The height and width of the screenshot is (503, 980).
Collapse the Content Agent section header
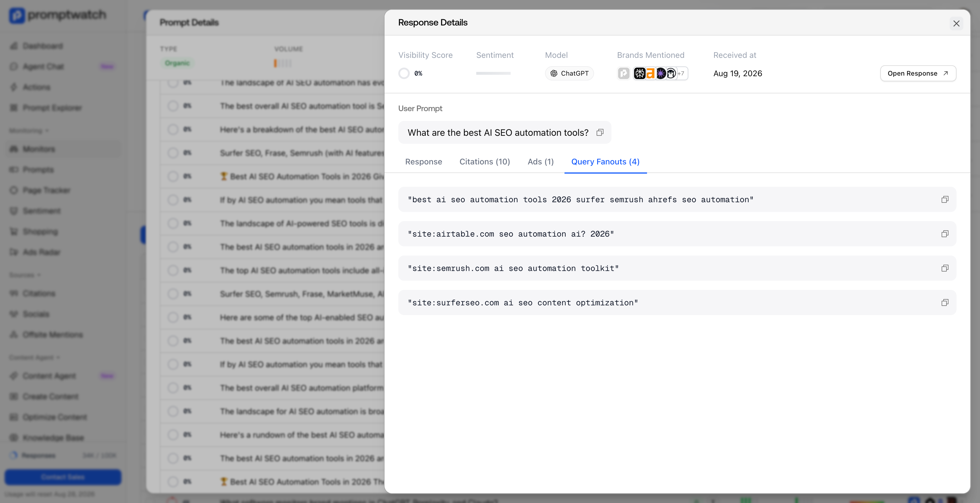[34, 357]
